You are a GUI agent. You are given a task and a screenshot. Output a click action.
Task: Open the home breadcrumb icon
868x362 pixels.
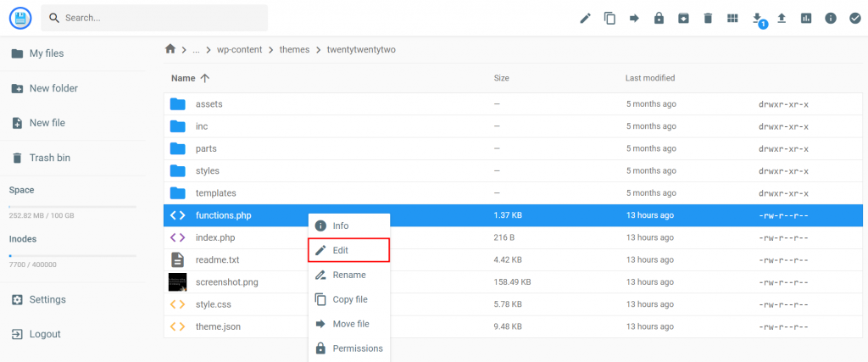point(170,49)
